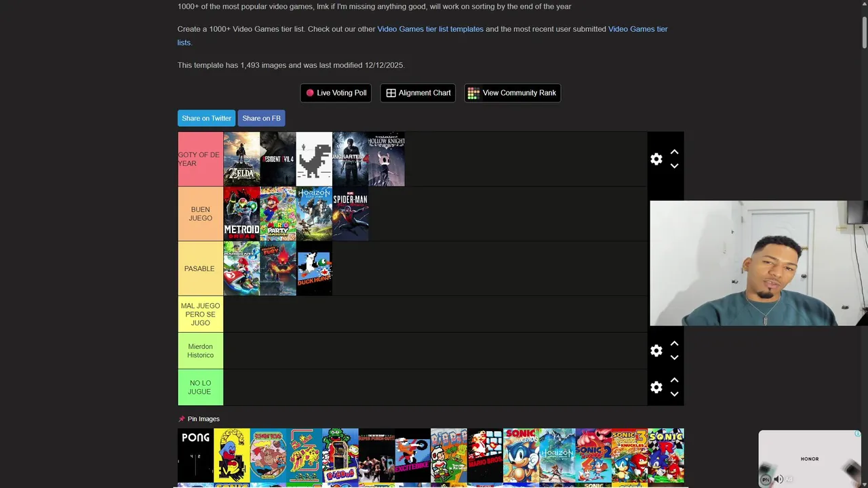The height and width of the screenshot is (488, 868).
Task: Share tier list on Twitter
Action: [206, 118]
